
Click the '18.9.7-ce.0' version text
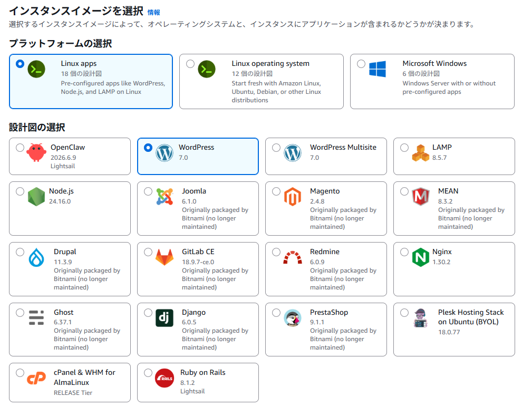click(198, 262)
